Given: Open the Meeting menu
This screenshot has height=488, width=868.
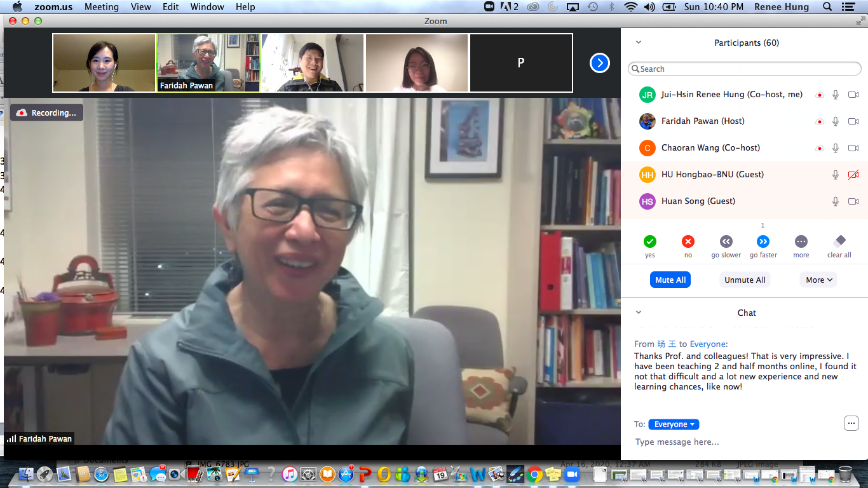Looking at the screenshot, I should [x=102, y=7].
